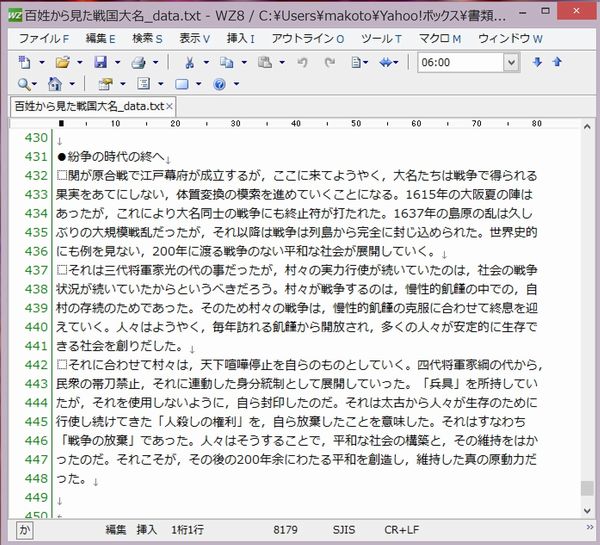600x545 pixels.
Task: Open the マクロ M menu
Action: click(440, 39)
